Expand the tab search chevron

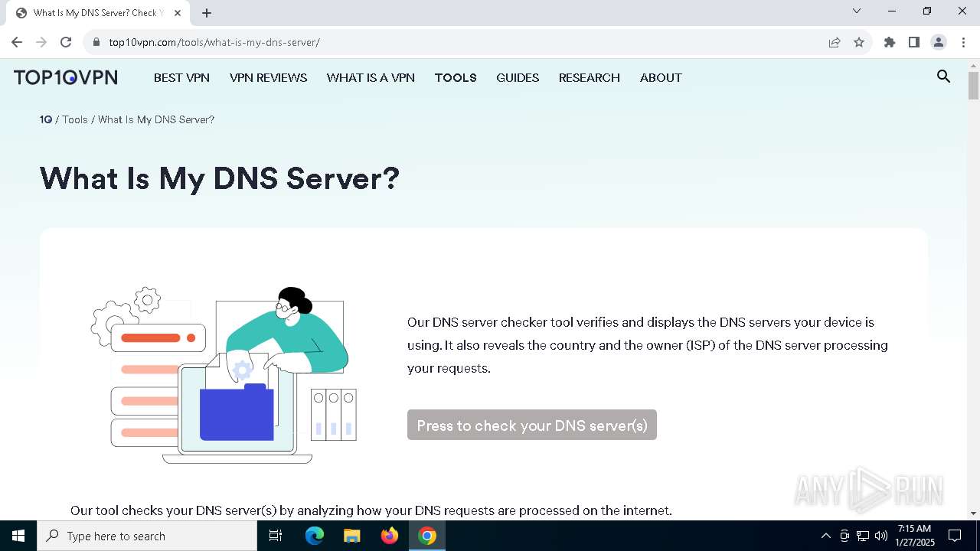pos(857,11)
